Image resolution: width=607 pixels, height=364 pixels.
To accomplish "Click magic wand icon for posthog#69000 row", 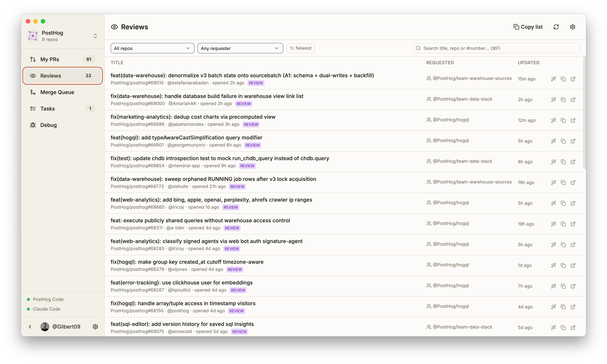I will (x=553, y=99).
